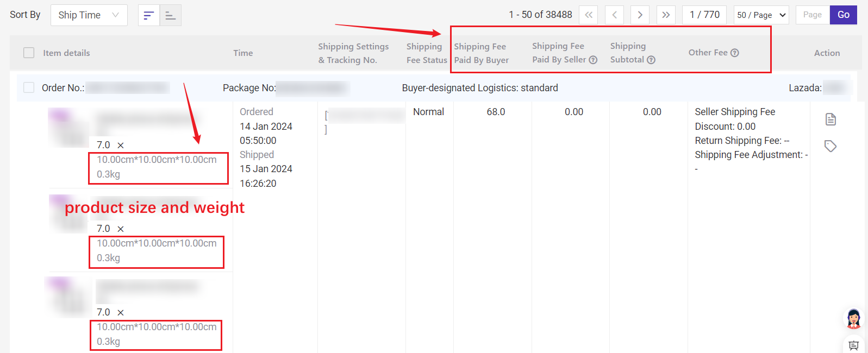The image size is (868, 353).
Task: Click the first product thumbnail image
Action: click(x=68, y=128)
